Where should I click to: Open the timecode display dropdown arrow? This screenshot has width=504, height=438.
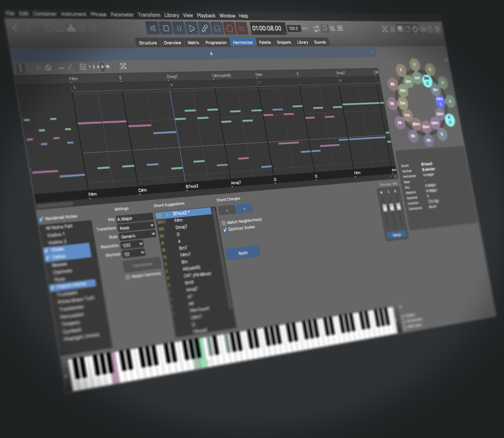click(285, 33)
